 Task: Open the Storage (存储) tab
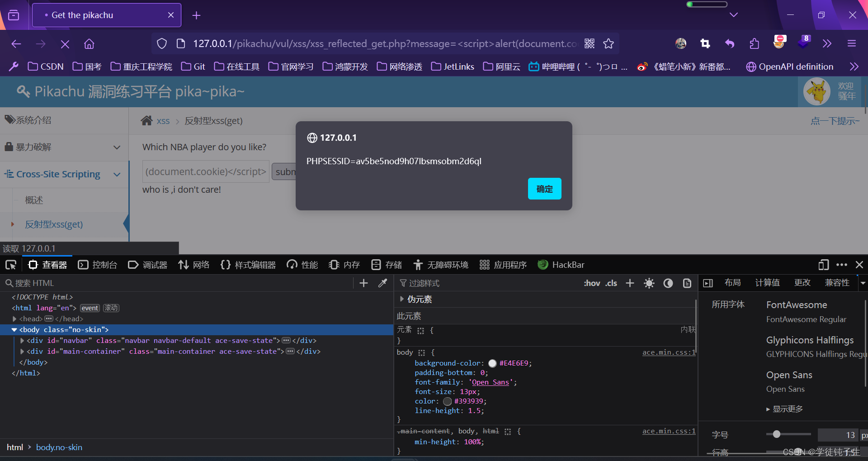pos(386,265)
